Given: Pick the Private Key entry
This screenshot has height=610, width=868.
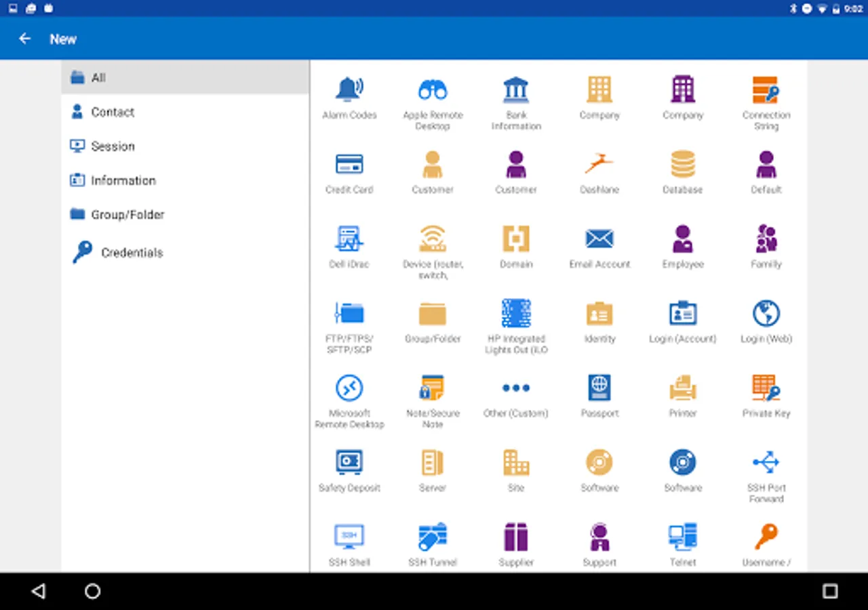Looking at the screenshot, I should click(x=766, y=388).
